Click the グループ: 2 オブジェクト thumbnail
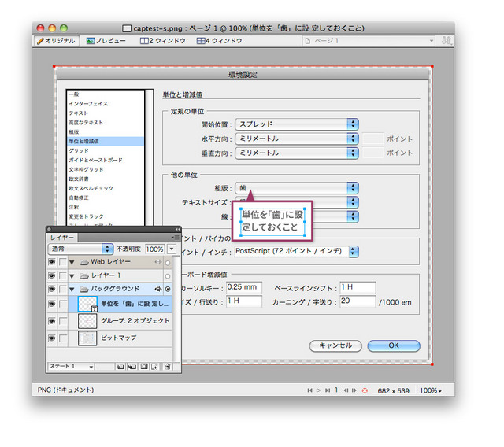This screenshot has height=447, width=504. point(87,321)
